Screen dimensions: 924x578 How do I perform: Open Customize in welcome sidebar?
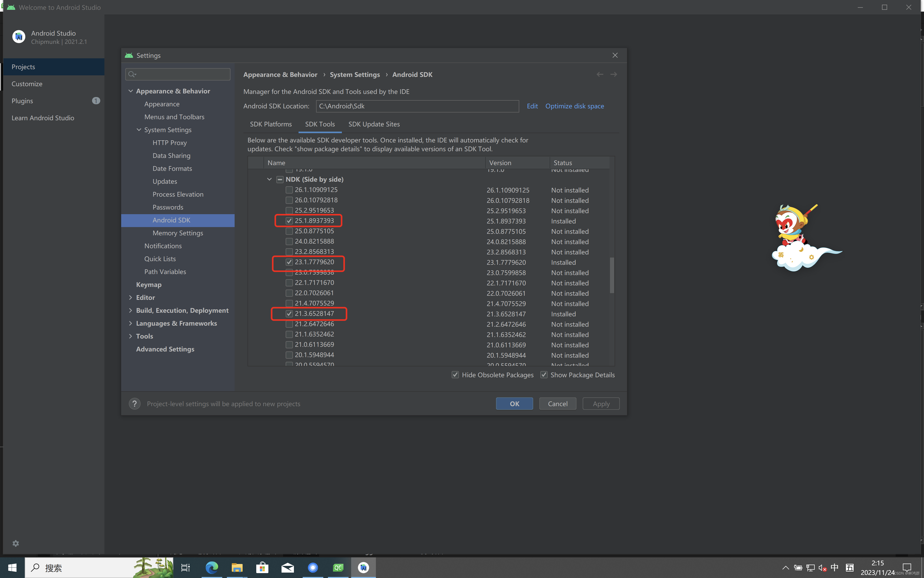point(54,84)
